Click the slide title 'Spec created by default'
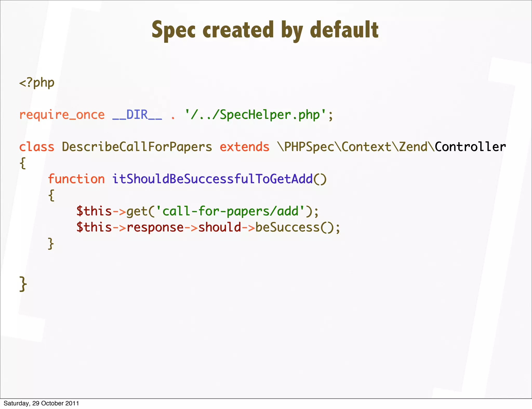The image size is (532, 409). click(265, 30)
